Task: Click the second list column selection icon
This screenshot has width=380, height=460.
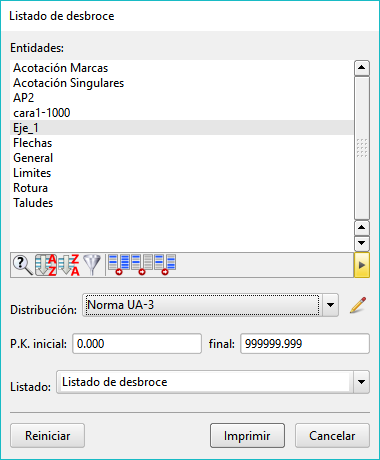Action: click(142, 265)
